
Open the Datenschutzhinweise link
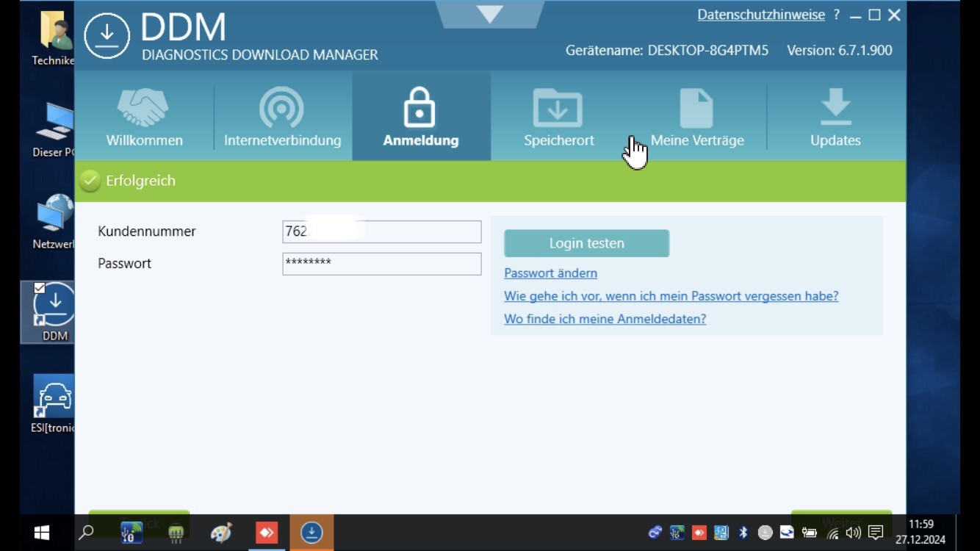760,15
